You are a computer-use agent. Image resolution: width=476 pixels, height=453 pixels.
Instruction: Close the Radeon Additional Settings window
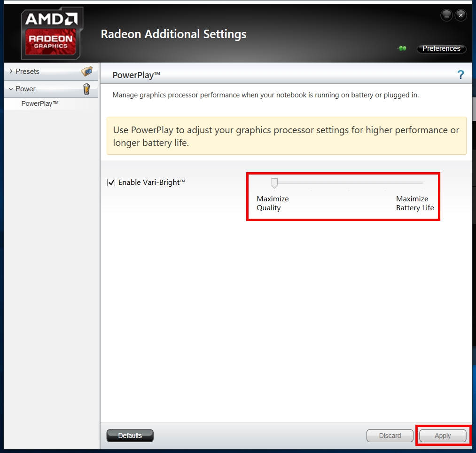pos(461,15)
